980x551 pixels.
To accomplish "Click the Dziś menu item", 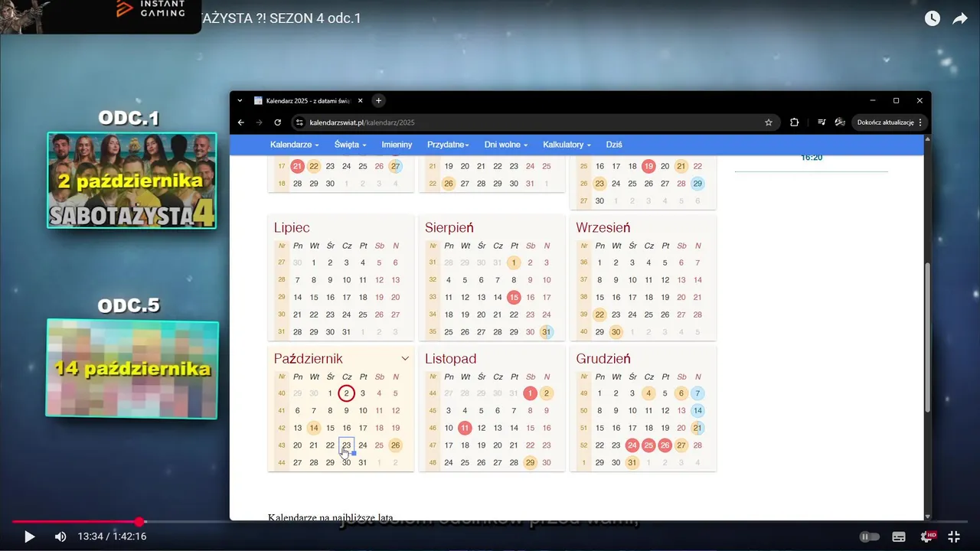I will pyautogui.click(x=614, y=145).
